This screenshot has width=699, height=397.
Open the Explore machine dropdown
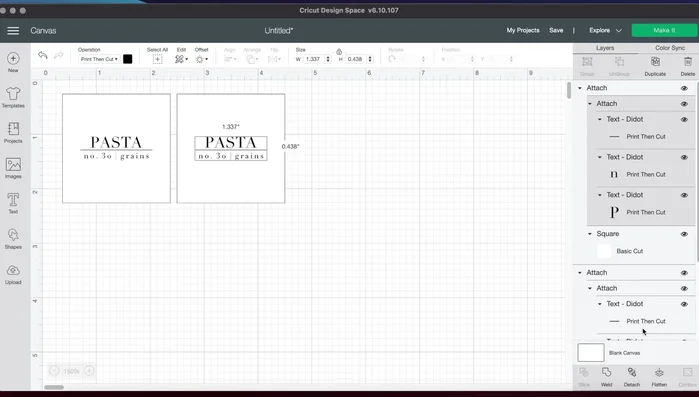[x=605, y=30]
